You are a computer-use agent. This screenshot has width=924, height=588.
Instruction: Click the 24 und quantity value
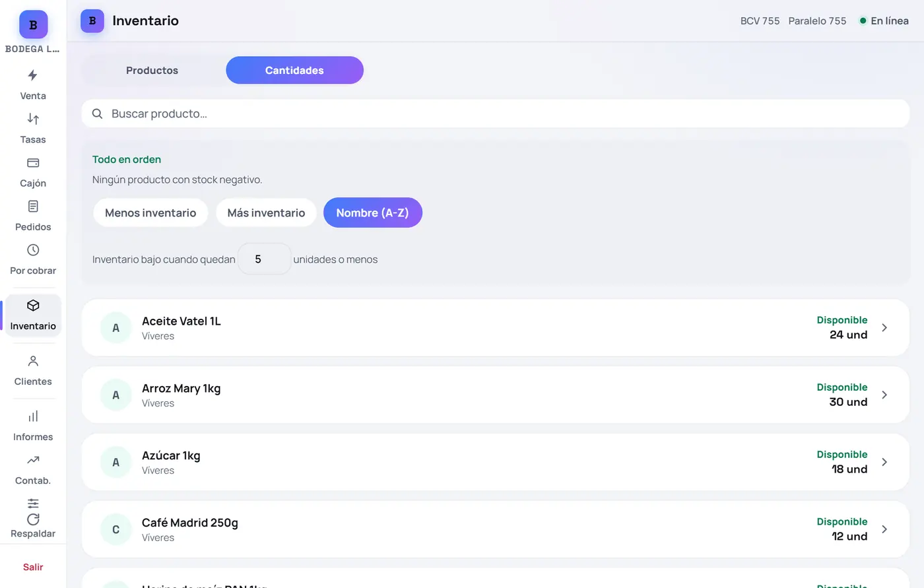click(x=848, y=335)
